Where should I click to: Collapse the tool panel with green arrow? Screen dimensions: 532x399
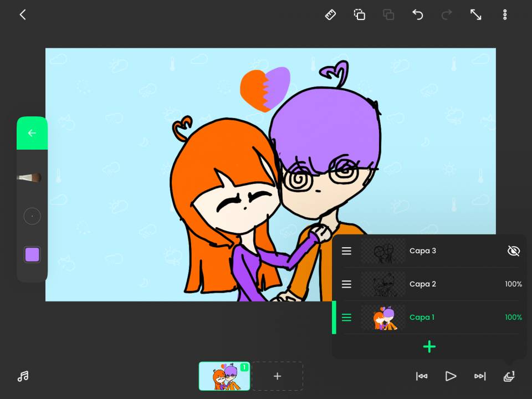32,133
